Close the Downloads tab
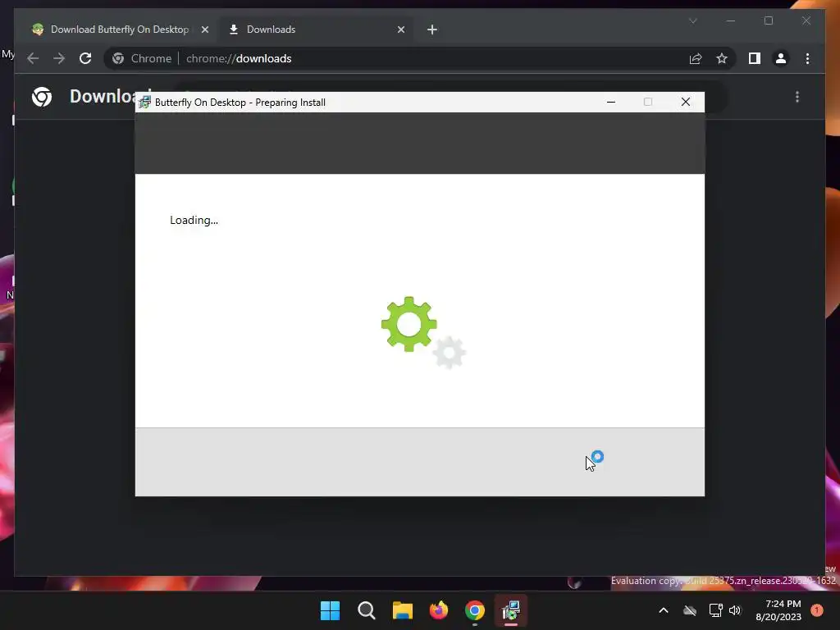Viewport: 840px width, 630px height. coord(400,30)
